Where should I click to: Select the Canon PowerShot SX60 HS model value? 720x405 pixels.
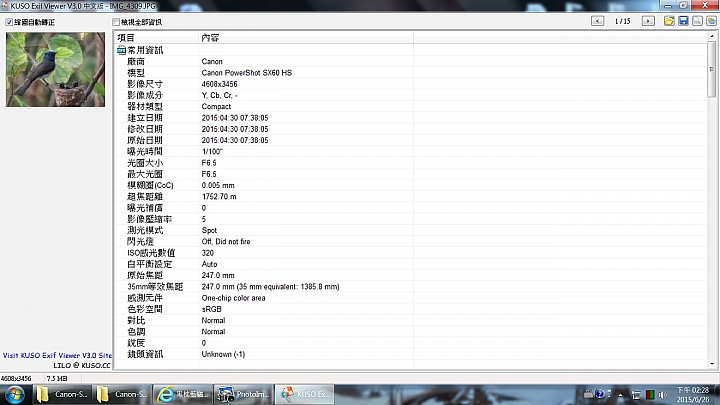[x=247, y=73]
